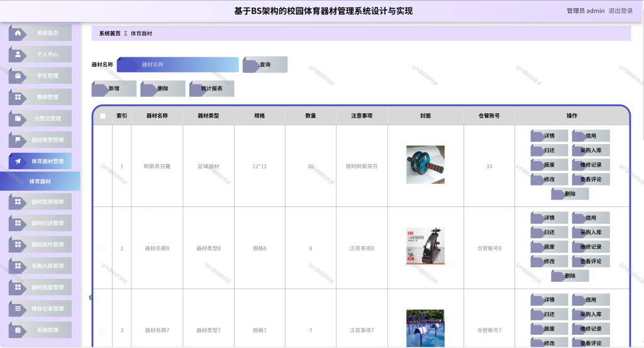Viewport: 644px width, 348px height.
Task: Click the 管理员 admin account label
Action: [x=586, y=11]
